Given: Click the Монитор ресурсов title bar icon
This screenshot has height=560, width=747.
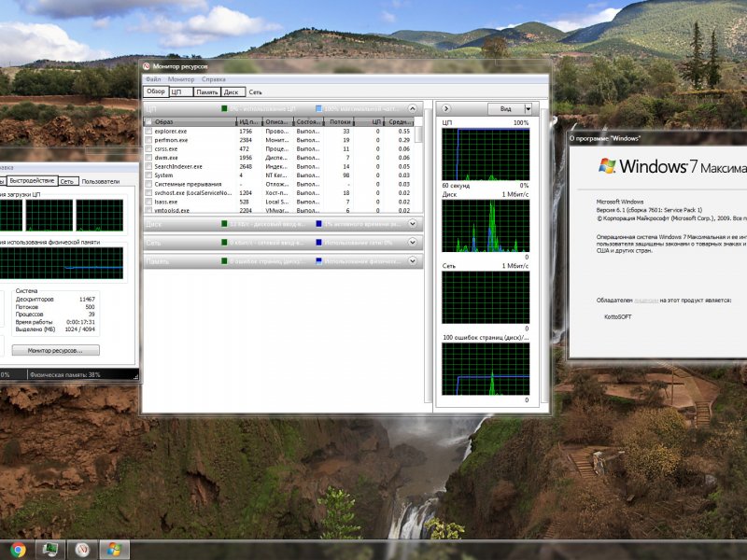Looking at the screenshot, I should [x=147, y=66].
